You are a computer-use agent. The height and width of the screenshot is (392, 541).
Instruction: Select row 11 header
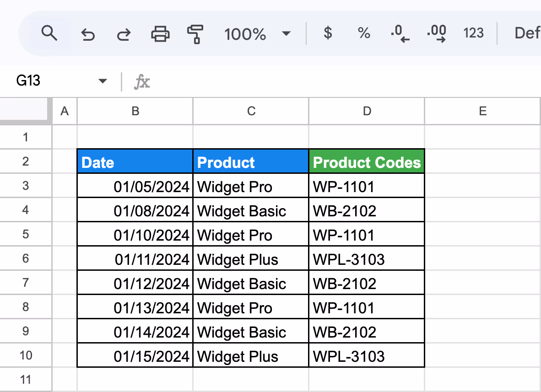coord(26,380)
